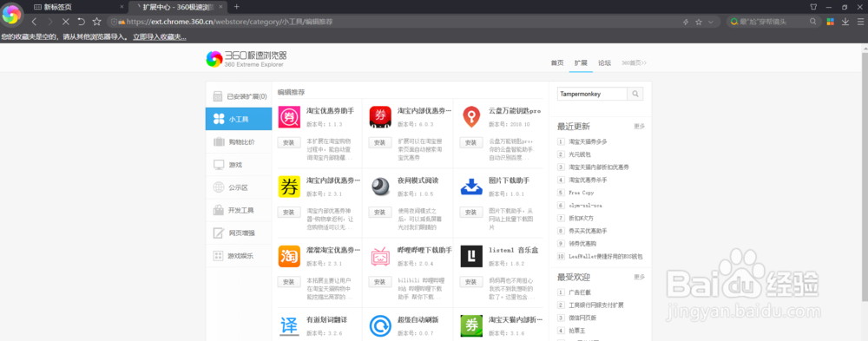This screenshot has height=341, width=868.
Task: Click the undo/restore page arrow icon
Action: 81,22
